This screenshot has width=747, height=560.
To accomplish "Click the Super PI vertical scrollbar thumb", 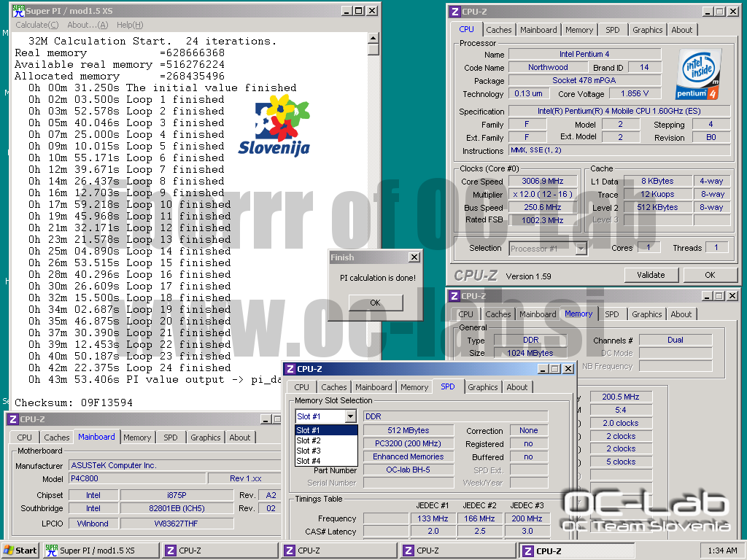I will coord(373,50).
